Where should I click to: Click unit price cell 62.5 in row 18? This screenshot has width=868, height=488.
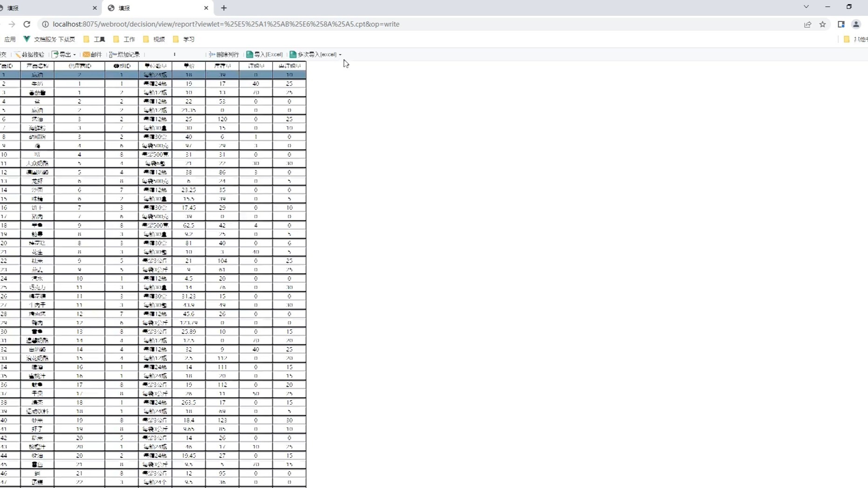tap(189, 226)
